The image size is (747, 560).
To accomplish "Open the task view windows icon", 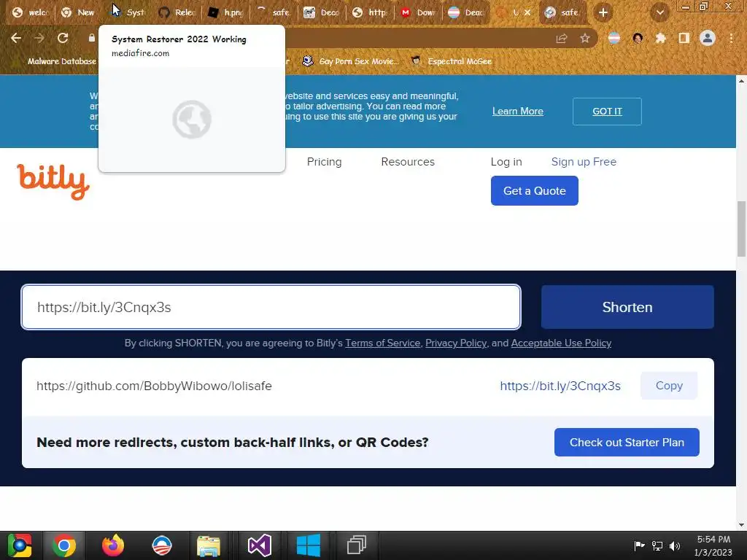I will 356,545.
